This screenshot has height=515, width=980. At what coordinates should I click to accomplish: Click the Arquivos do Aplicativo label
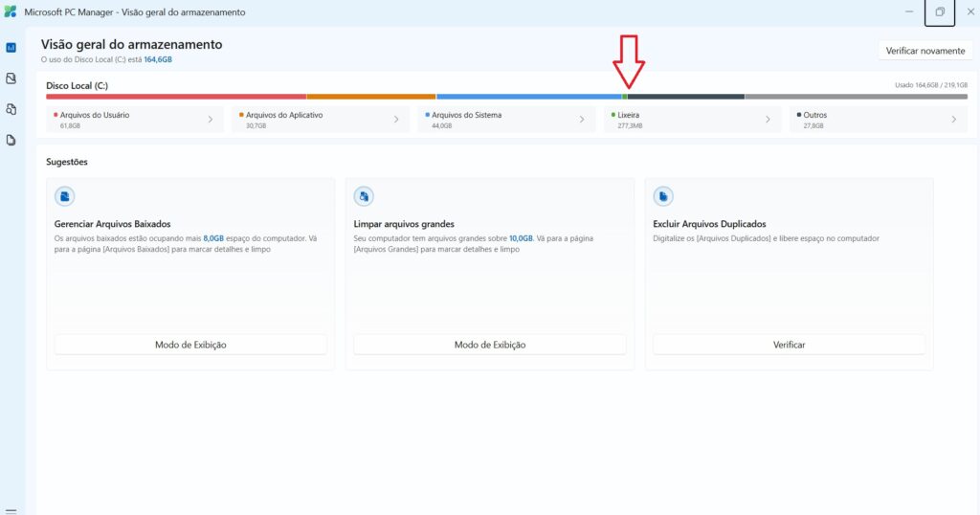click(284, 115)
